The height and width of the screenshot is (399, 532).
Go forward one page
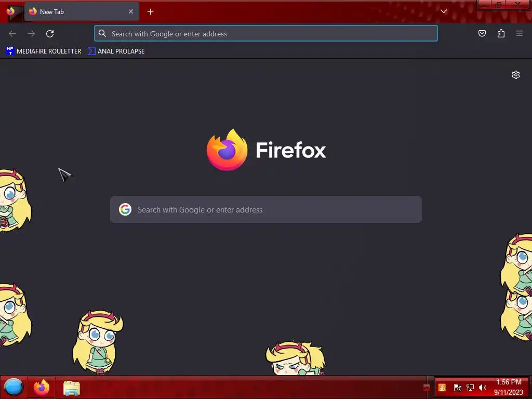tap(31, 34)
